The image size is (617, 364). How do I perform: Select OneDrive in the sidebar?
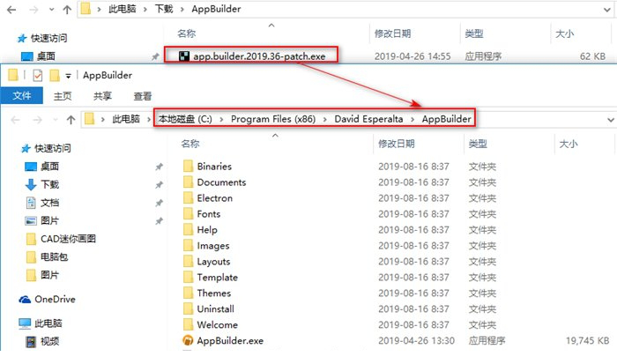pyautogui.click(x=55, y=299)
